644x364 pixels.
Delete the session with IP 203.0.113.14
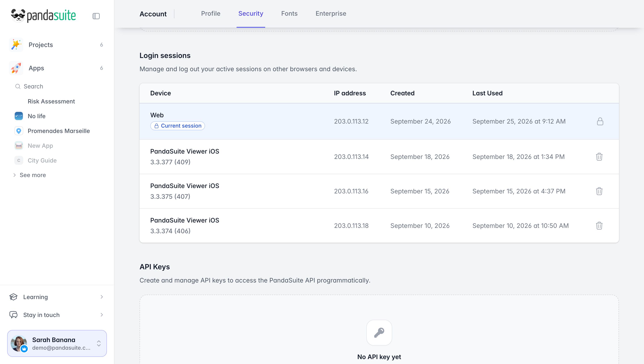[x=599, y=157]
